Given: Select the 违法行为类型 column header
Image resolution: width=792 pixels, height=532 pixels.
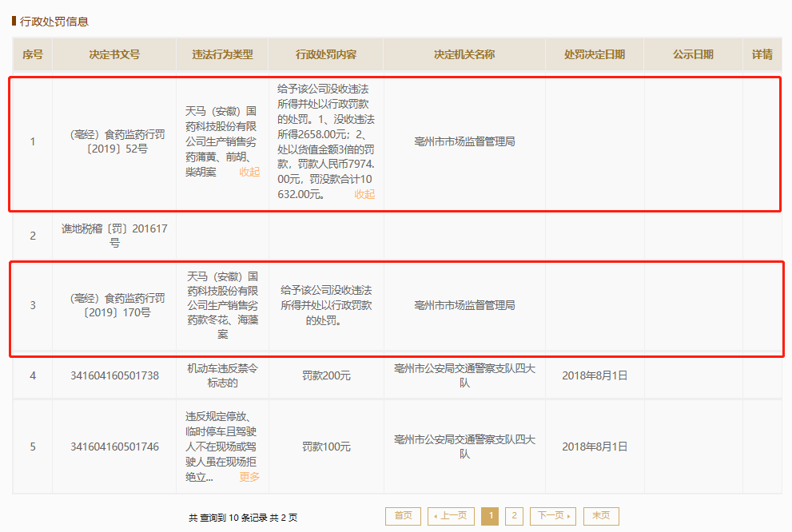Looking at the screenshot, I should (222, 54).
